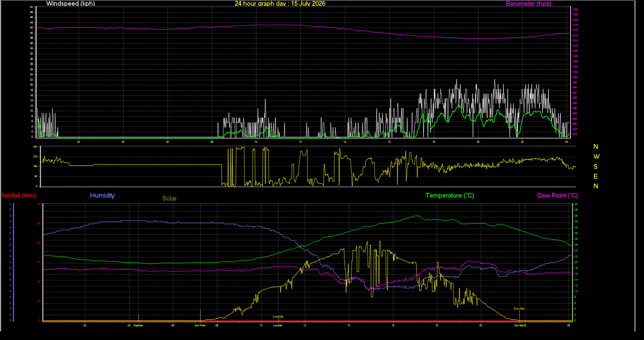The height and width of the screenshot is (340, 644).
Task: Click the magenta Dew Point (°C) label
Action: [557, 196]
